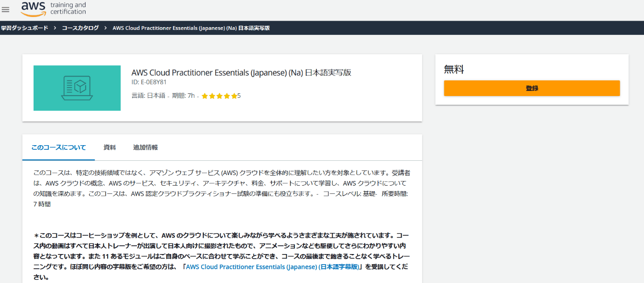Open the 追加情報 tab
The image size is (644, 283).
(x=145, y=147)
